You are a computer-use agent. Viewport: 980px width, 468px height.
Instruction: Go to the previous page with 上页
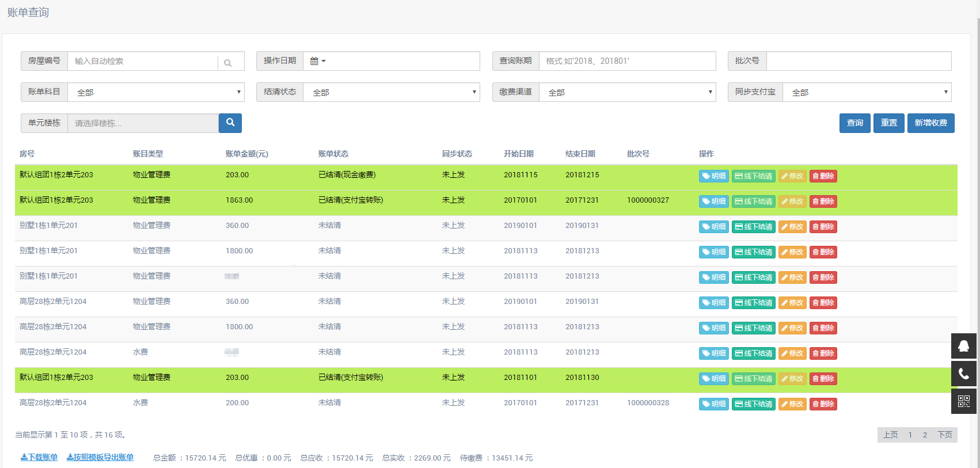890,435
